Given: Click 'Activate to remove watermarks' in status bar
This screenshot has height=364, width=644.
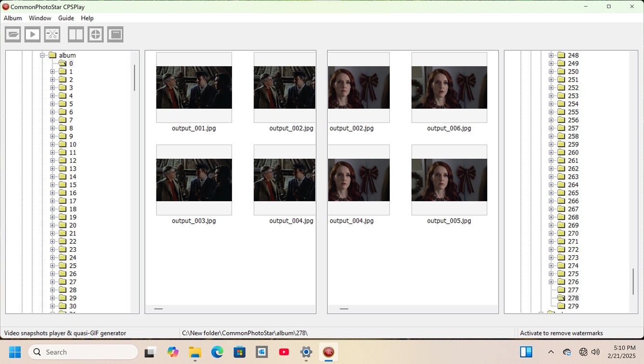Looking at the screenshot, I should [x=561, y=333].
